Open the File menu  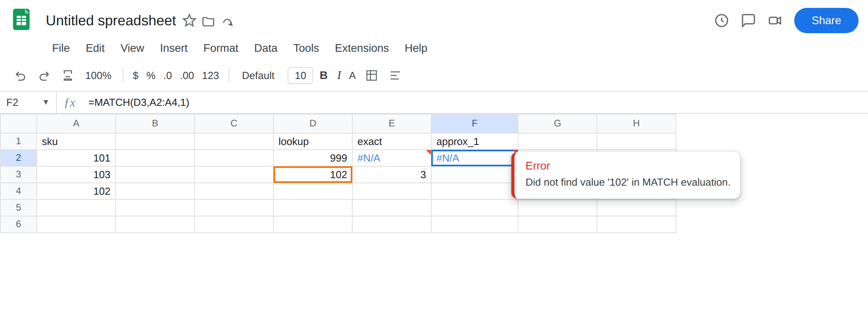pos(61,48)
